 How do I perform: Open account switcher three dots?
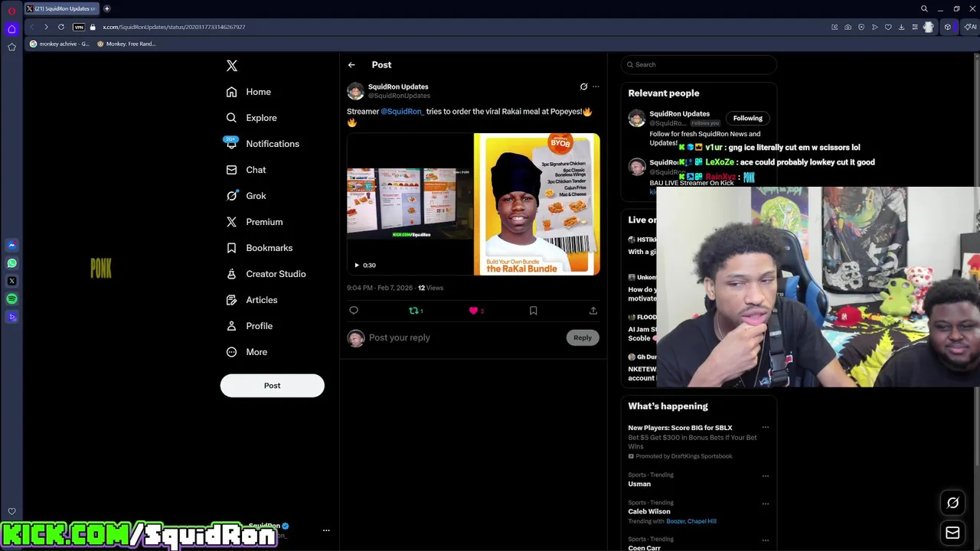click(x=326, y=530)
